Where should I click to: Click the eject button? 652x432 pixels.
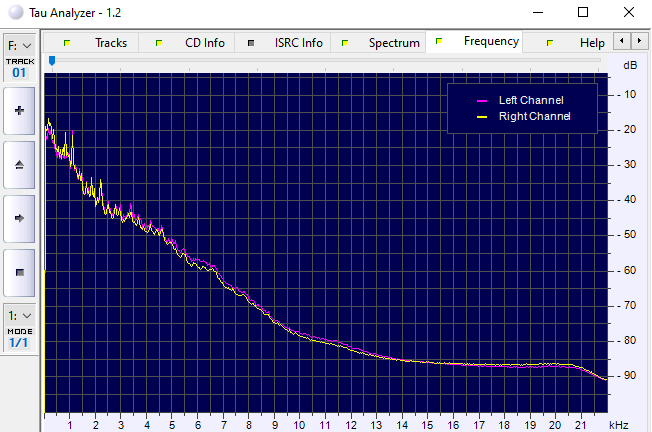coord(19,165)
